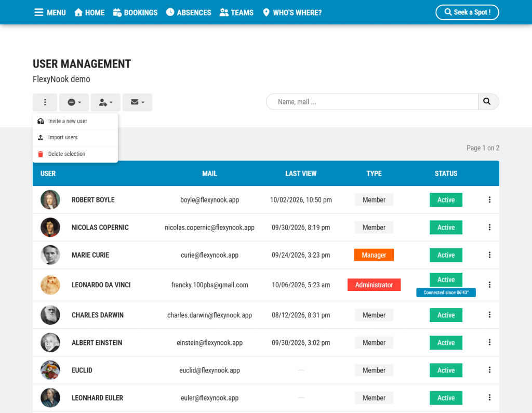Image resolution: width=532 pixels, height=413 pixels.
Task: Open row options for Leonhard Euler
Action: pyautogui.click(x=489, y=397)
